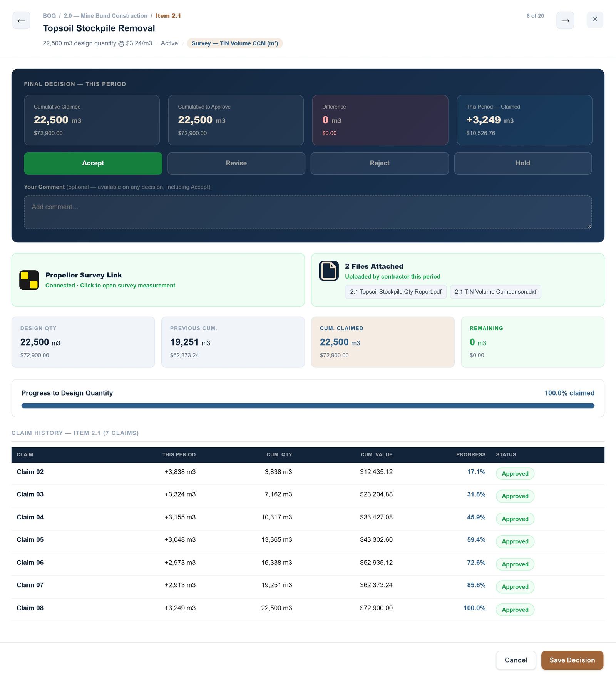The width and height of the screenshot is (616, 678).
Task: Click the attached files document icon
Action: (x=329, y=271)
